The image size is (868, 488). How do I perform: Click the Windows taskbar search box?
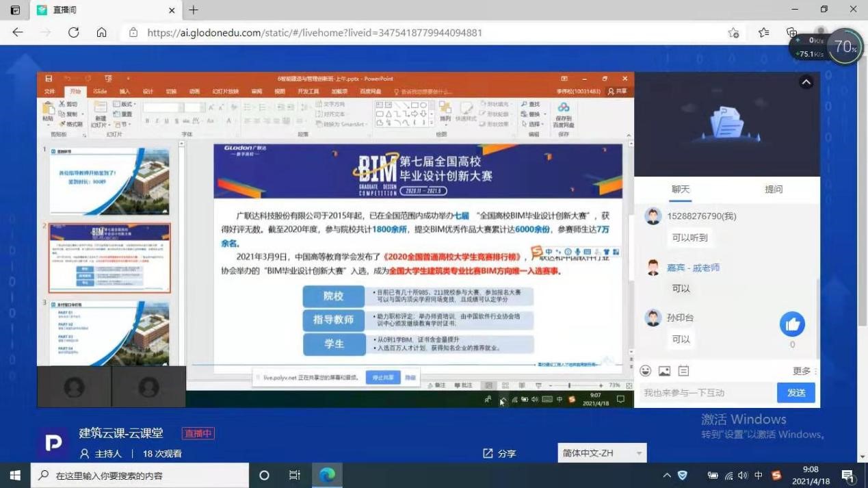pos(140,475)
